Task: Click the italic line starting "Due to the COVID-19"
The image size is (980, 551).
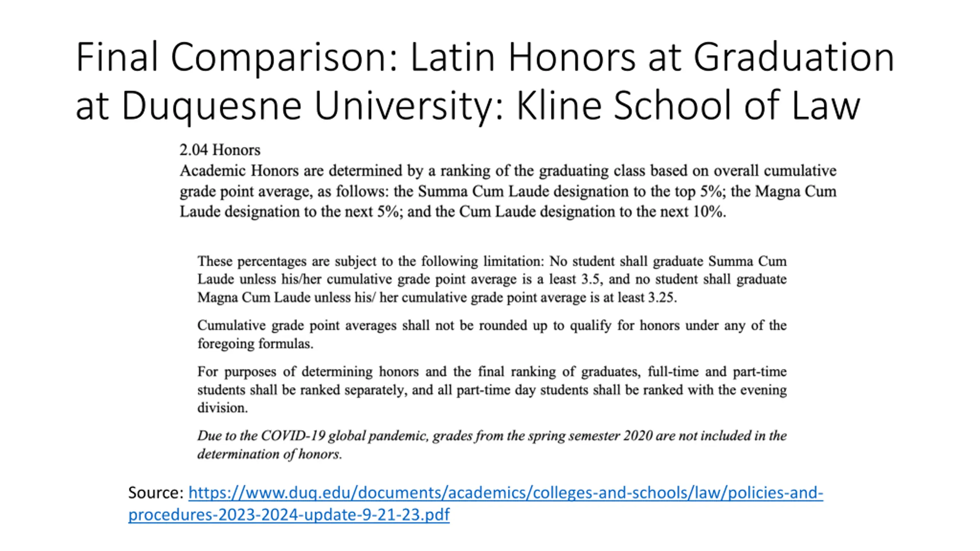Action: pyautogui.click(x=492, y=436)
